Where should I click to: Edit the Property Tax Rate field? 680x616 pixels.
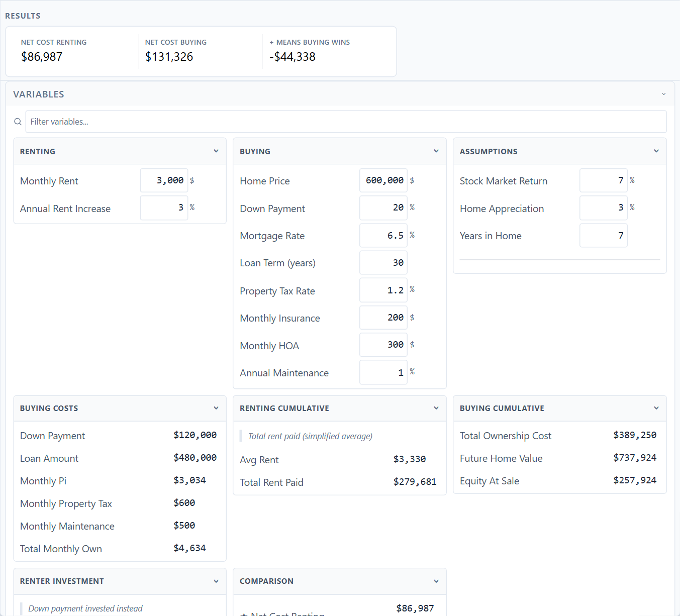(x=383, y=290)
